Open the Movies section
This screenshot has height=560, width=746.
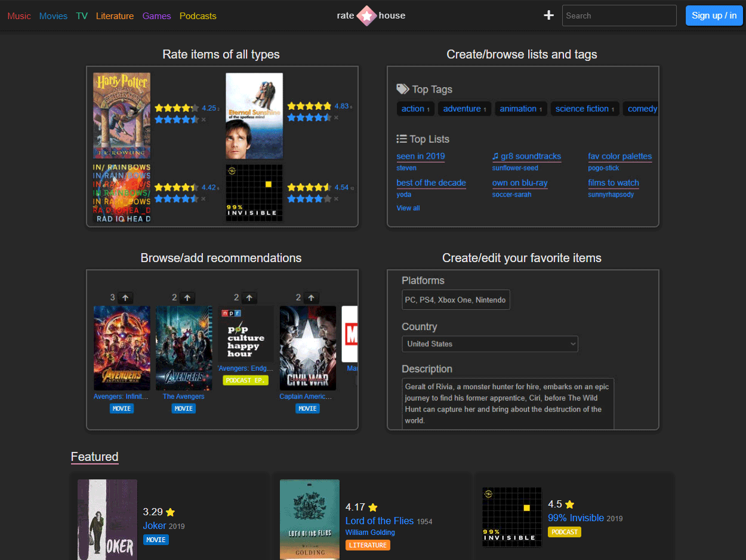point(53,16)
